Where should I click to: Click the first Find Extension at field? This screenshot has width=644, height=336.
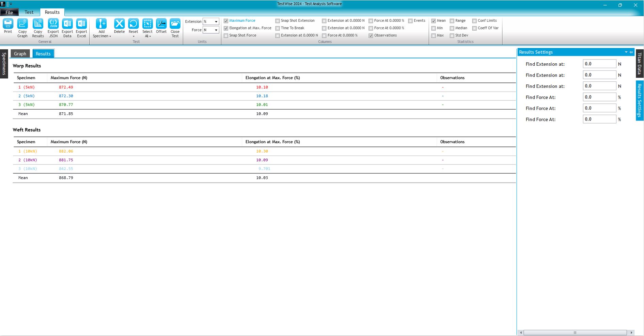599,64
